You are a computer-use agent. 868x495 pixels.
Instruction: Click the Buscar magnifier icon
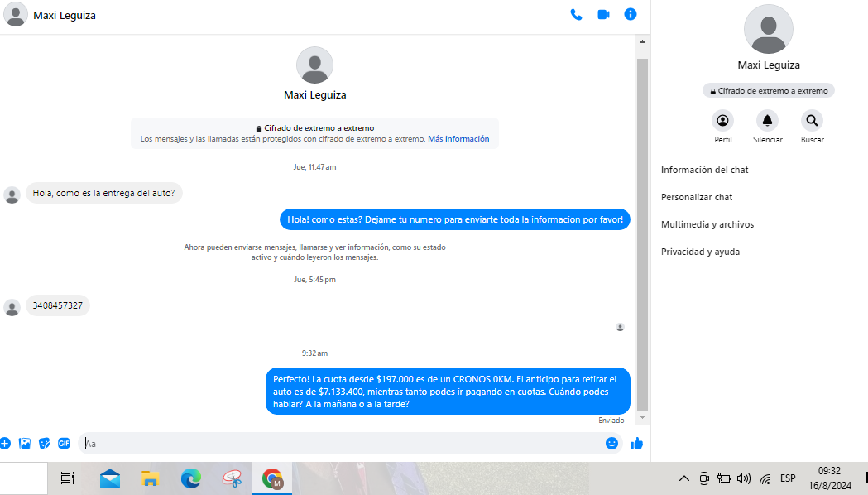(812, 121)
